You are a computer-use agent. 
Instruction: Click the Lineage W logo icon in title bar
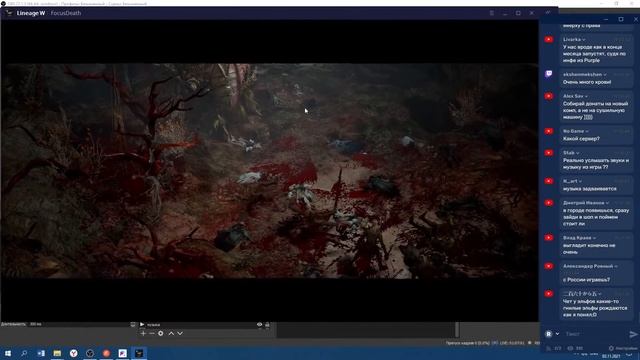click(9, 13)
